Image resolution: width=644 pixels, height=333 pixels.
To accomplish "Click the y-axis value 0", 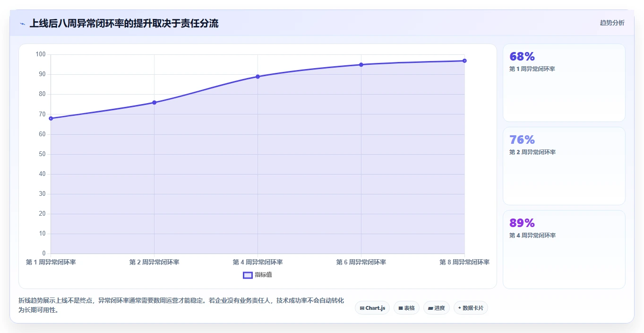I will pos(44,254).
